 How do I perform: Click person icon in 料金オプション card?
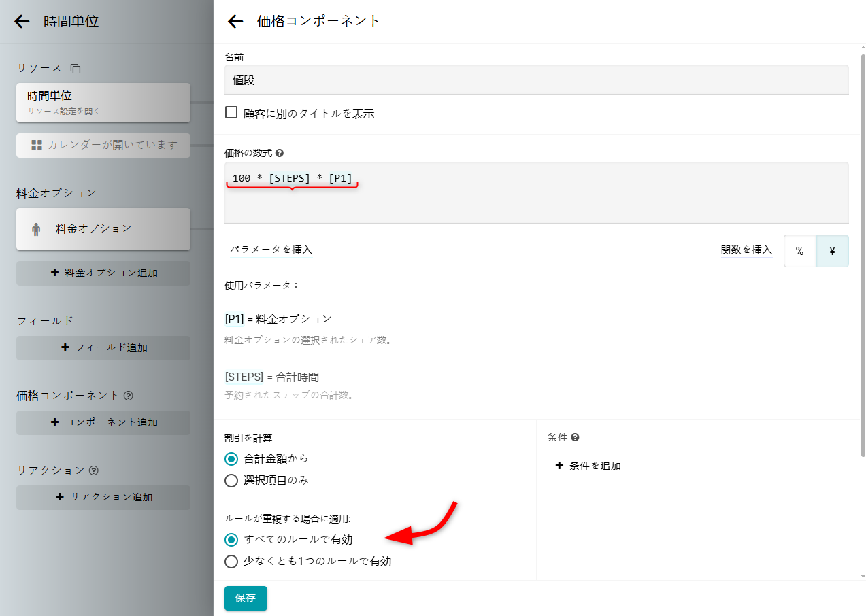[x=36, y=229]
